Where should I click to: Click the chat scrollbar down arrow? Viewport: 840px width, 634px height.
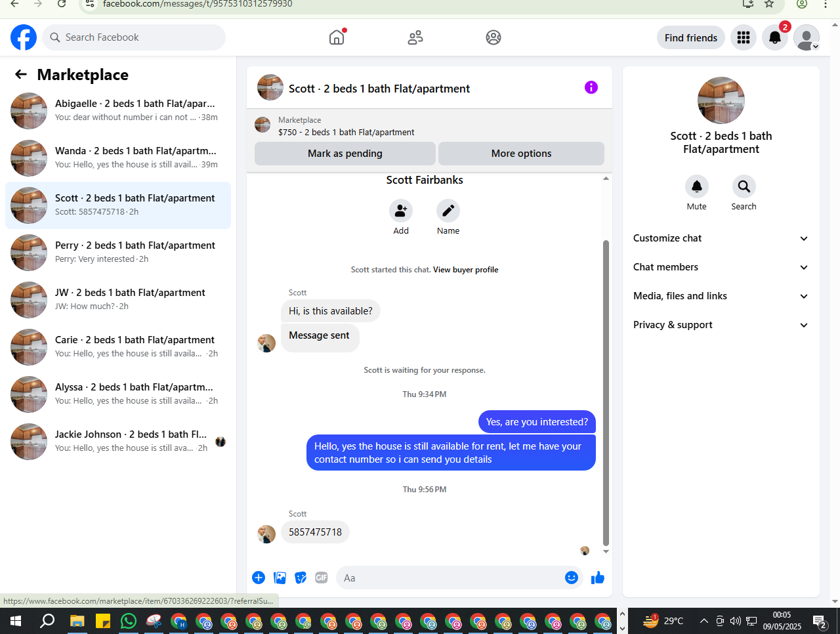[x=606, y=551]
